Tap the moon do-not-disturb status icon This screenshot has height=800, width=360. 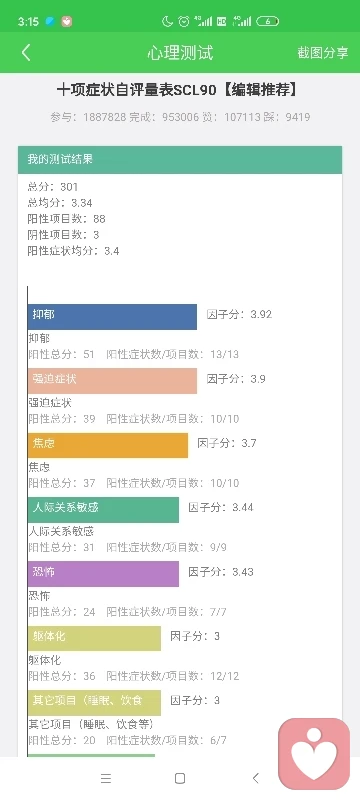coord(167,21)
